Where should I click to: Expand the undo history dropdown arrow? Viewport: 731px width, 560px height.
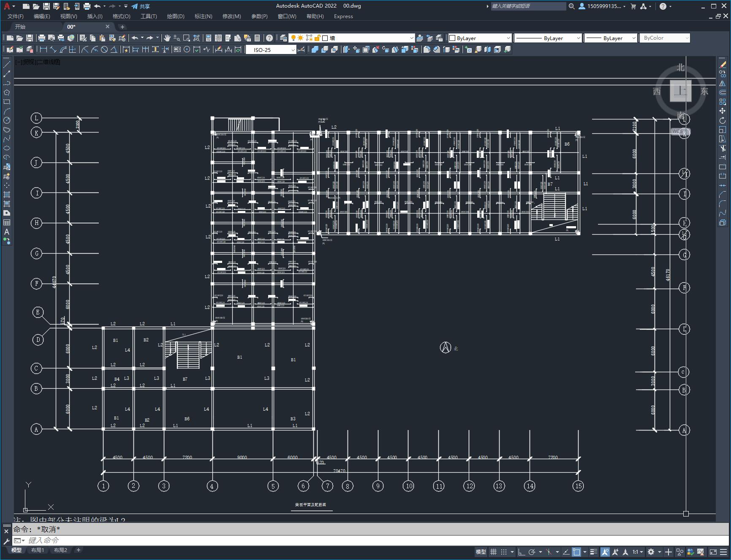(x=142, y=38)
